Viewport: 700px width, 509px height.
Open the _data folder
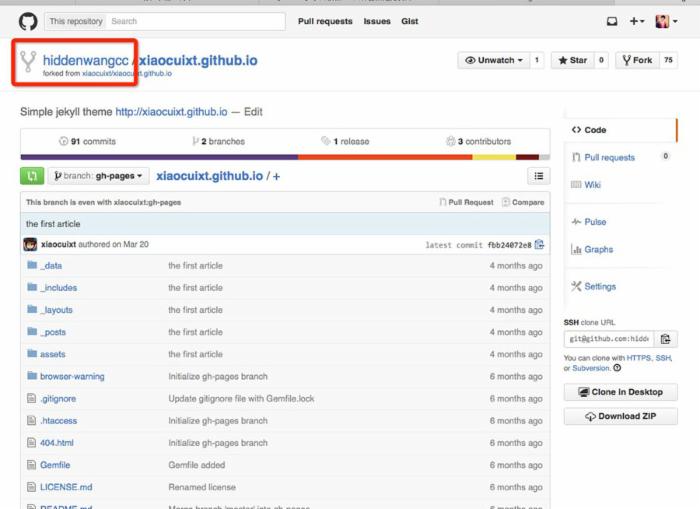(x=51, y=266)
